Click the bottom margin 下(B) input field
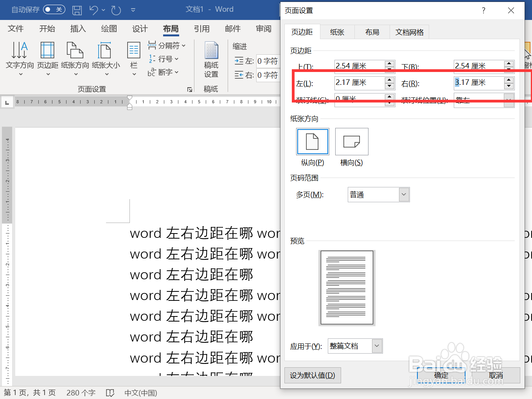Image resolution: width=532 pixels, height=399 pixels. coord(478,66)
